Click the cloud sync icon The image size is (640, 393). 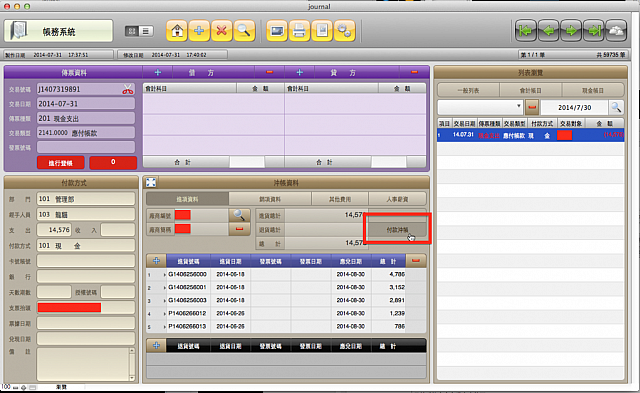[x=616, y=31]
